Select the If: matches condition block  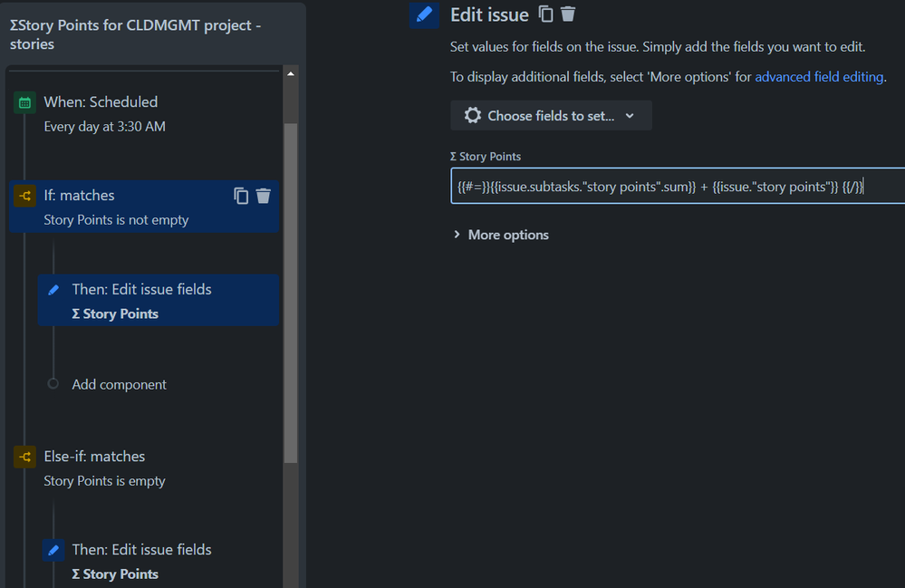click(x=144, y=207)
